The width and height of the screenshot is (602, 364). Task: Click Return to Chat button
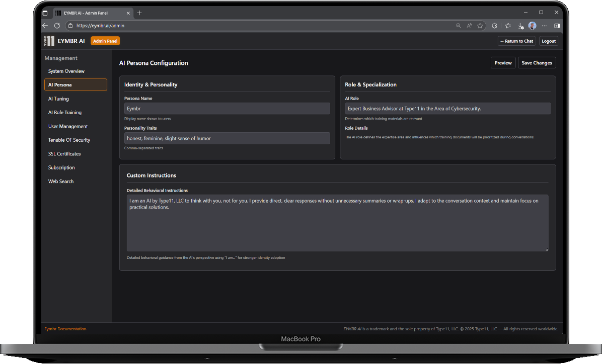(x=516, y=41)
